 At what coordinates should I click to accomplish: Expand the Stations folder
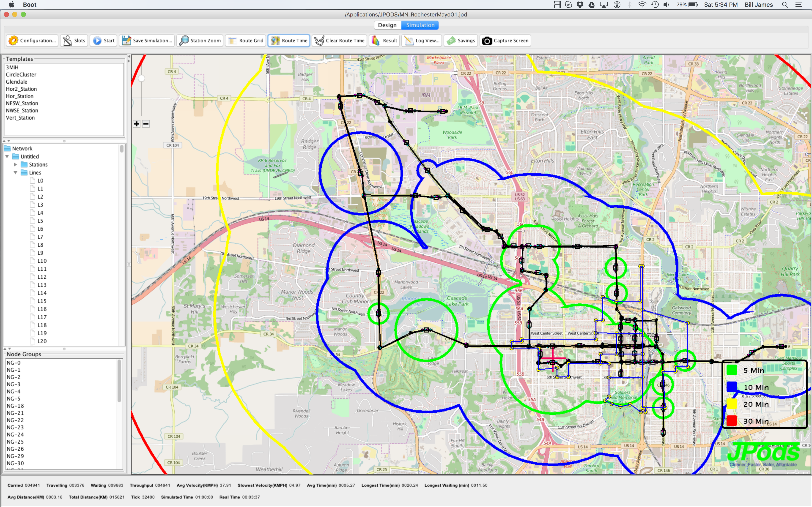coord(15,165)
